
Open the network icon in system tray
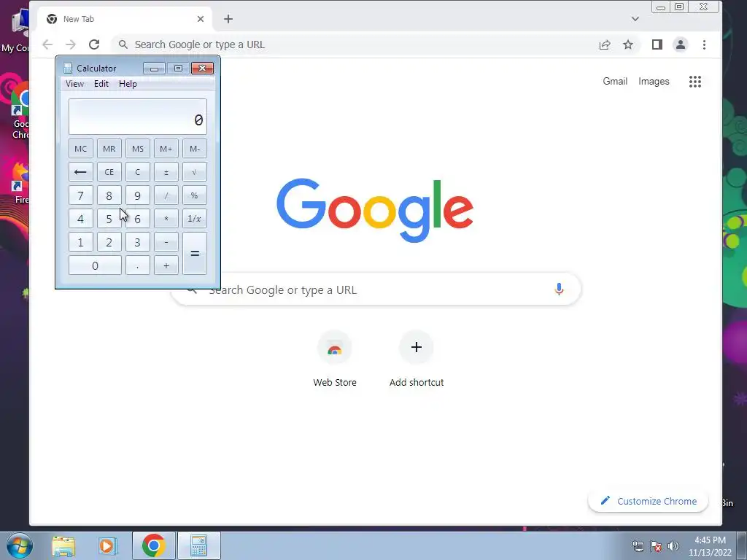coord(638,546)
